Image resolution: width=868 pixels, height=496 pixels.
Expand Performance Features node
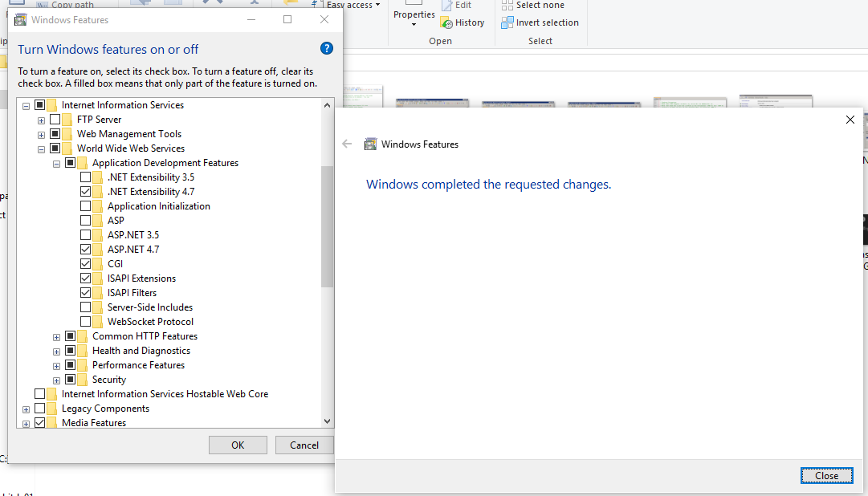click(56, 366)
